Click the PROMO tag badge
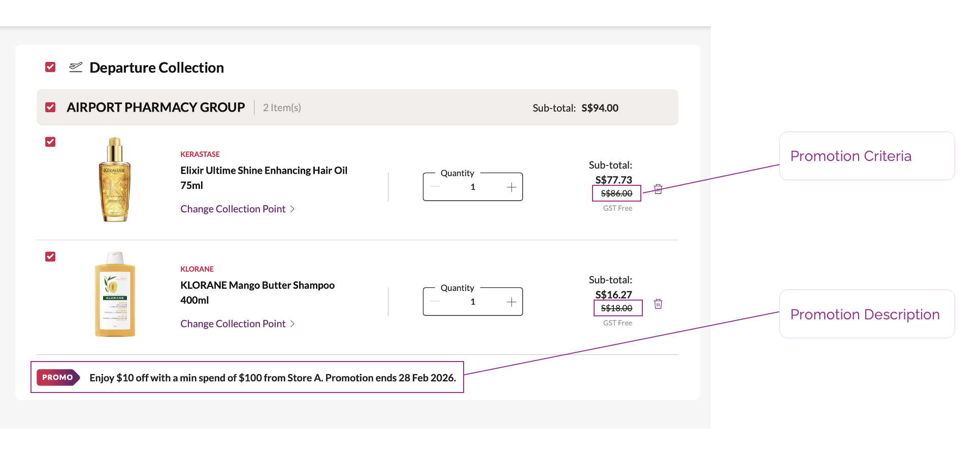980x457 pixels. [58, 377]
